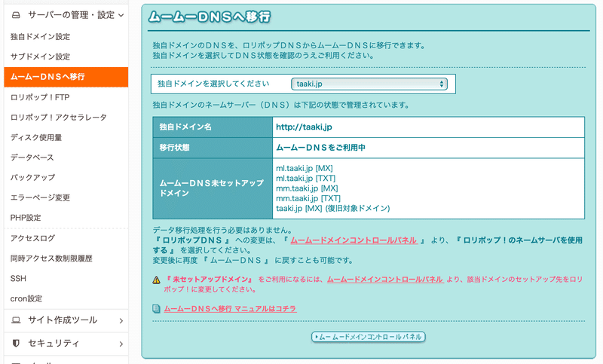Viewport: 603px width, 364px height.
Task: Click the ムームーDNSをご利用中 status text
Action: [321, 148]
